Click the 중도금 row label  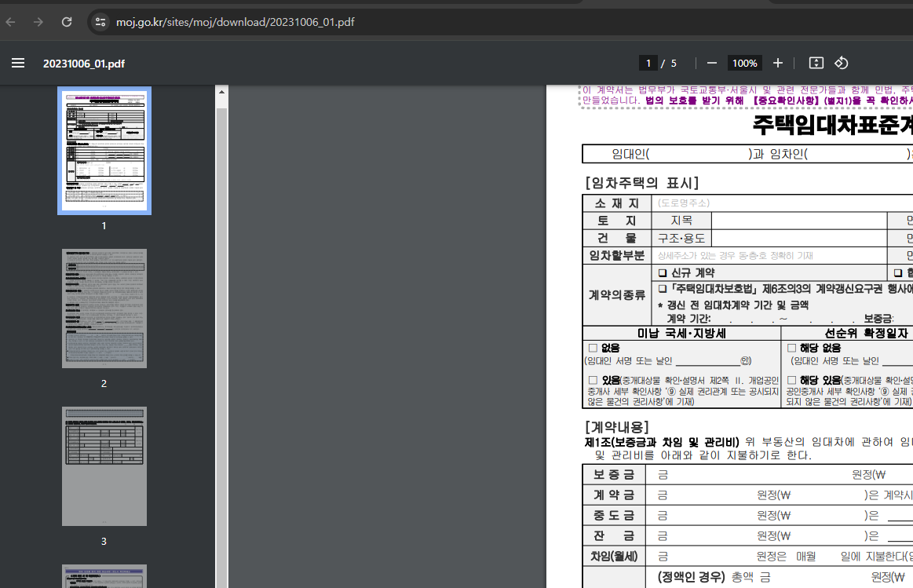tap(614, 515)
